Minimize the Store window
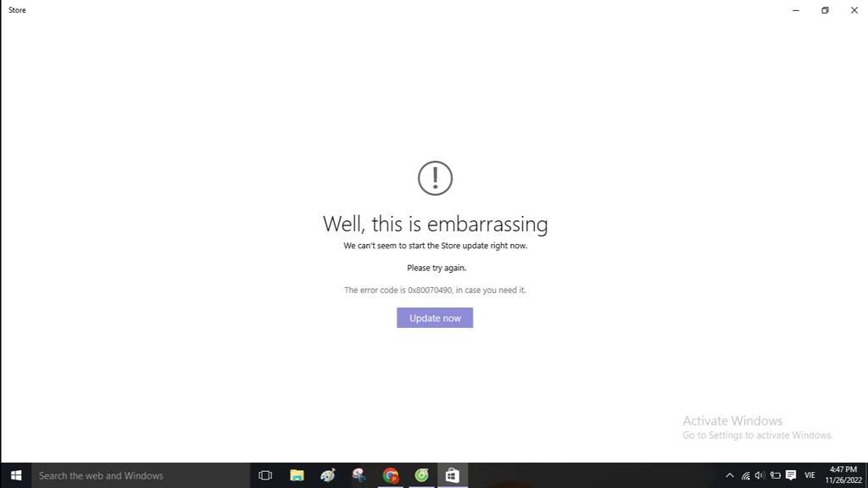 (x=795, y=10)
